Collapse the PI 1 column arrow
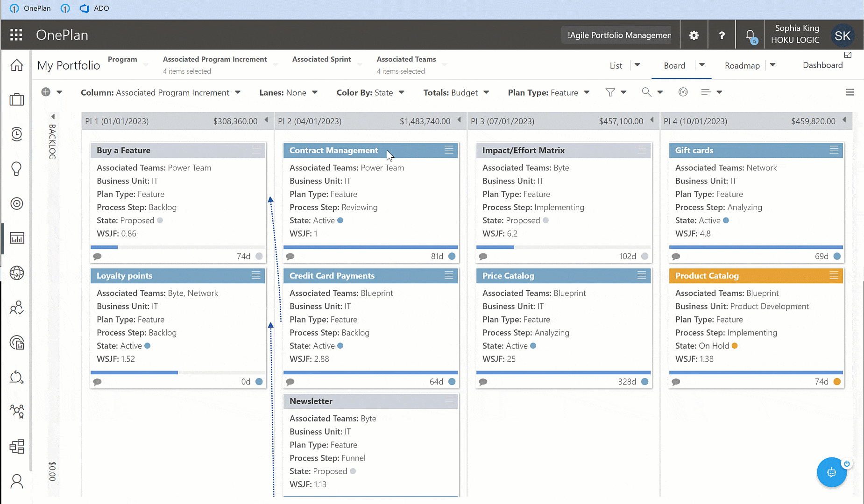The image size is (864, 504). 266,120
